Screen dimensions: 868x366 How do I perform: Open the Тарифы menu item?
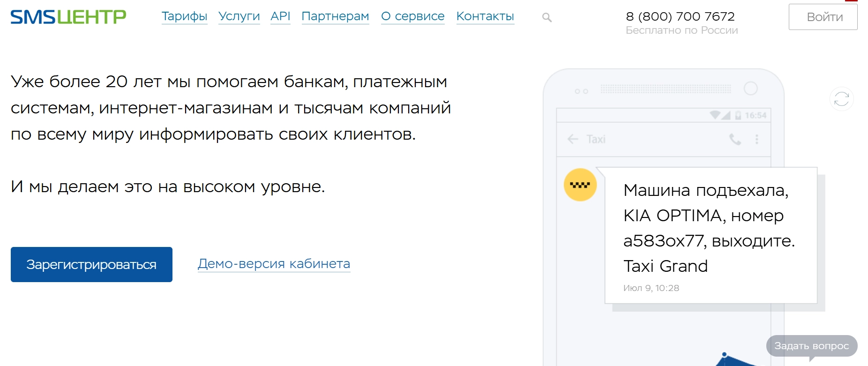pyautogui.click(x=184, y=16)
